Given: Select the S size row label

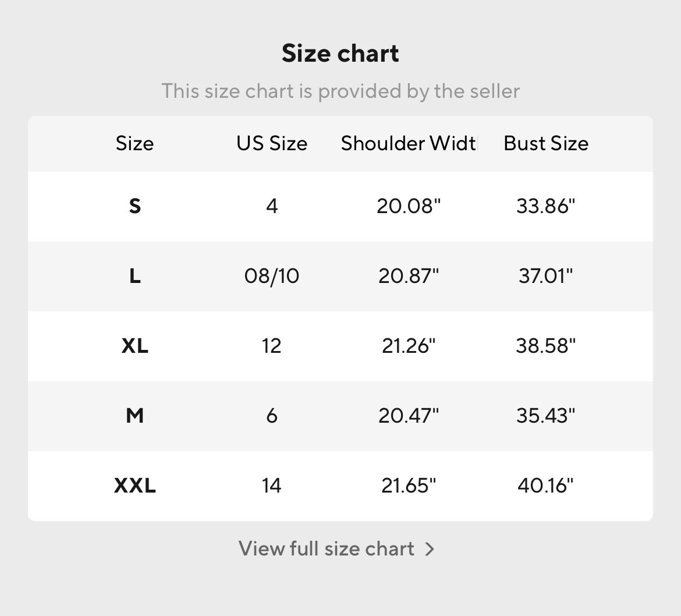Looking at the screenshot, I should pyautogui.click(x=134, y=206).
